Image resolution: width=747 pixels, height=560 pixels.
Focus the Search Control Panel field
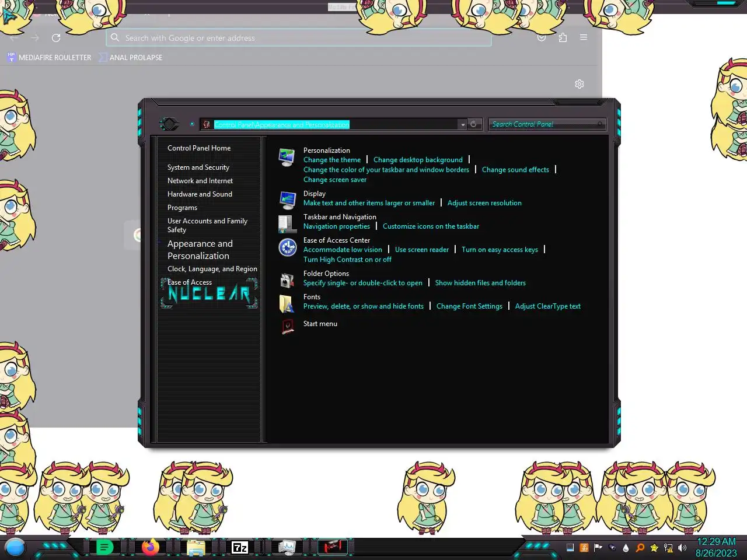coord(546,124)
